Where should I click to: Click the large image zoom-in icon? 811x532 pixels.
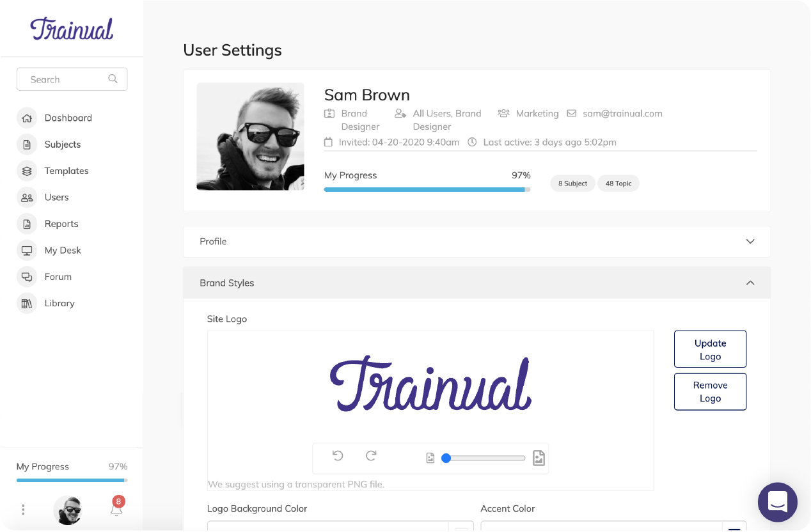point(539,458)
